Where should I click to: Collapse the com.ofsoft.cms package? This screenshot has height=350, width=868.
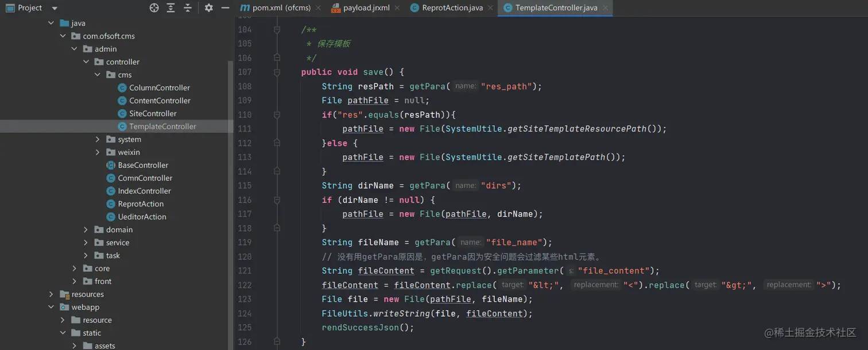click(x=63, y=36)
